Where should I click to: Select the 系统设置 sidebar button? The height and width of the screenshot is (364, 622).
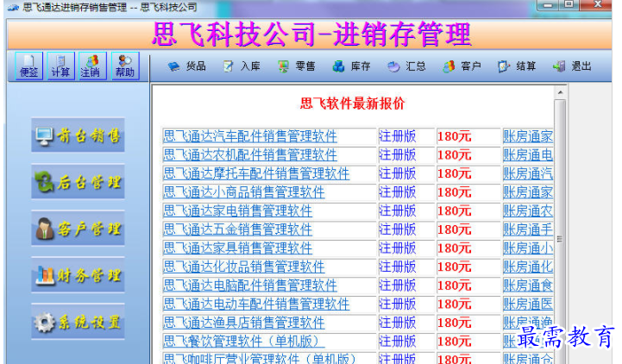tap(78, 322)
